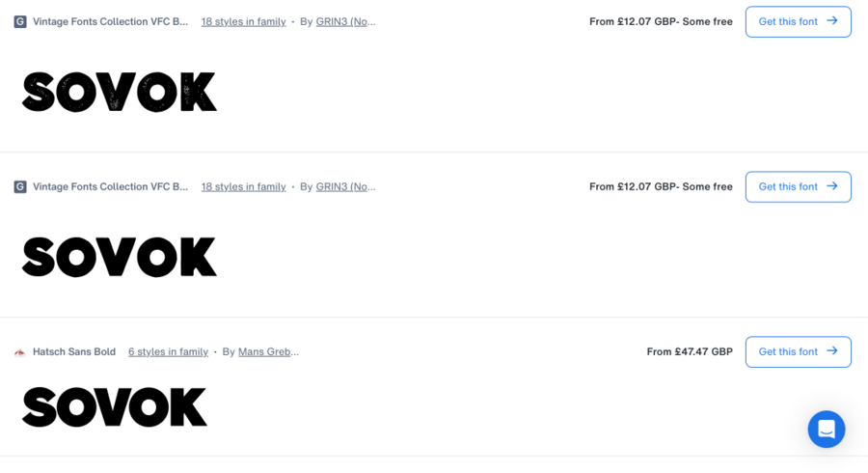
Task: Click the clean Vintage Fonts SOVOK preview
Action: pyautogui.click(x=120, y=257)
